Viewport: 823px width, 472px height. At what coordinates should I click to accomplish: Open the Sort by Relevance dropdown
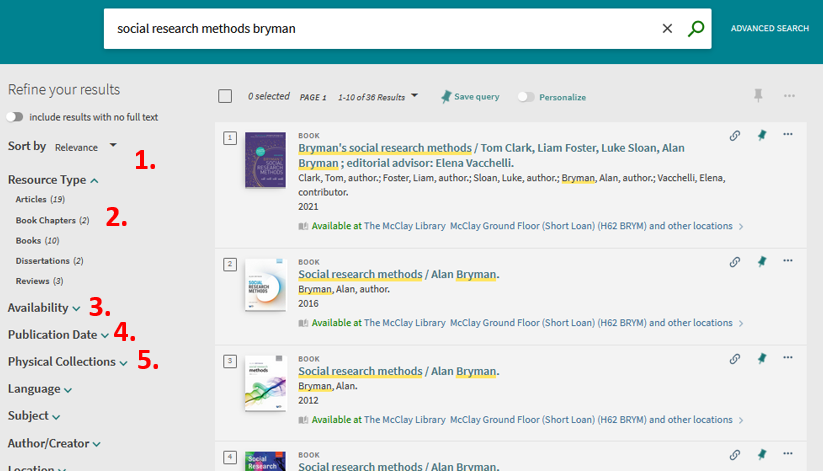pos(86,147)
